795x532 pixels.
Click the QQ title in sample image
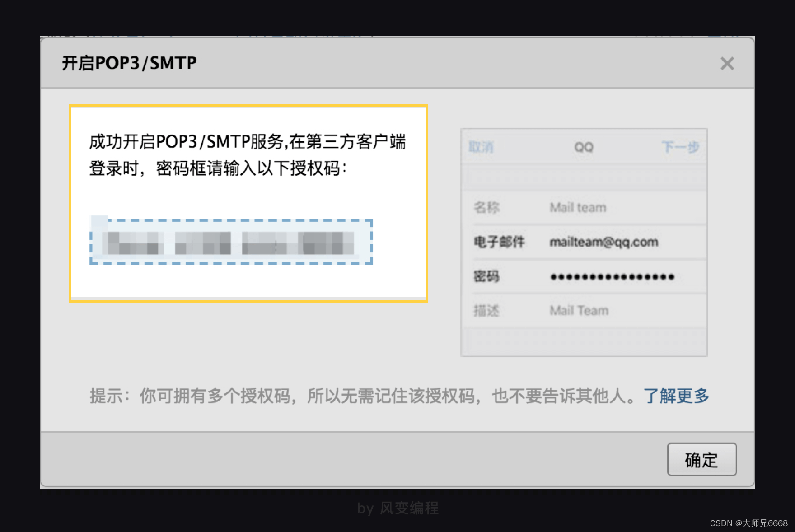584,147
